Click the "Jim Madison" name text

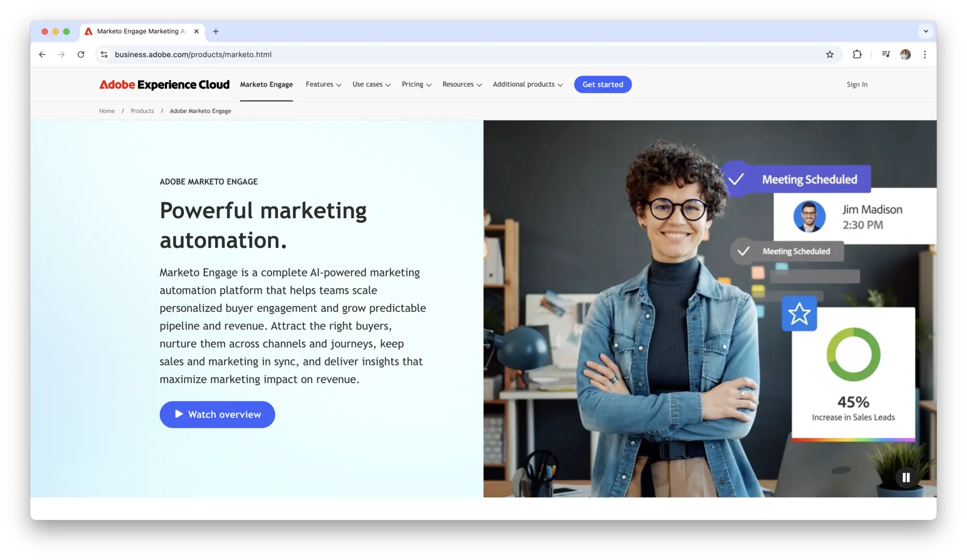[x=872, y=209]
